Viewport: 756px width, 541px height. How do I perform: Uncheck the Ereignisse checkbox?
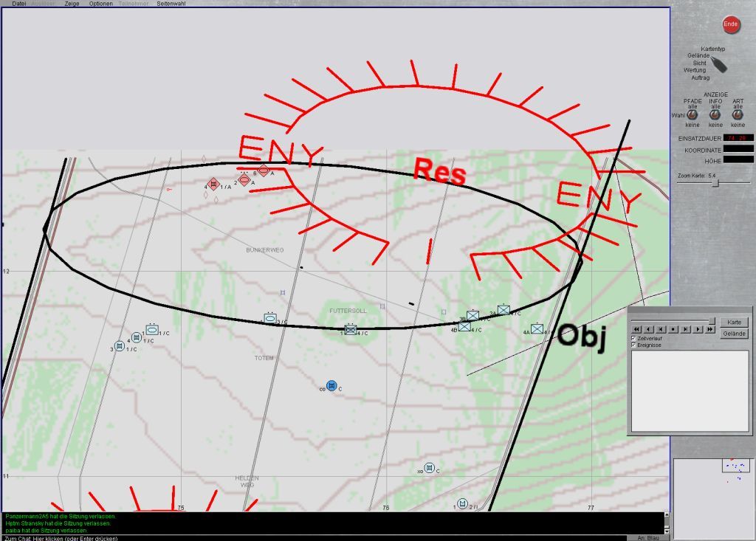[633, 345]
